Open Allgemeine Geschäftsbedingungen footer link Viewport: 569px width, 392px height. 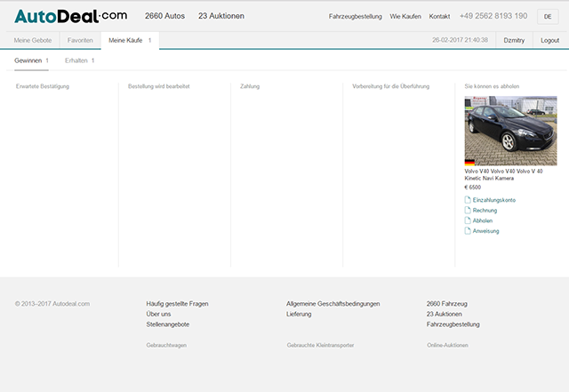tap(333, 304)
